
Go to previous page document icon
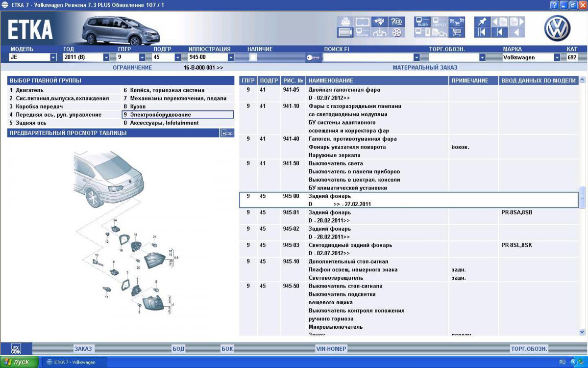[x=499, y=22]
